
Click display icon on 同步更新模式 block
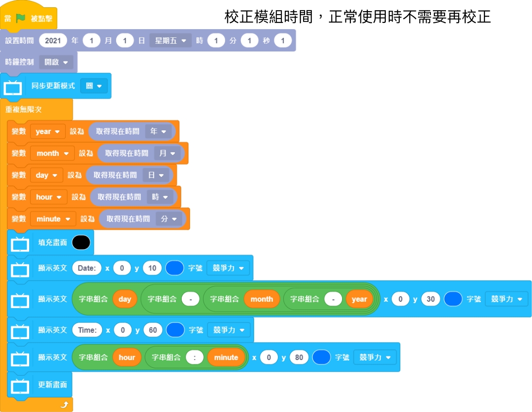point(13,87)
